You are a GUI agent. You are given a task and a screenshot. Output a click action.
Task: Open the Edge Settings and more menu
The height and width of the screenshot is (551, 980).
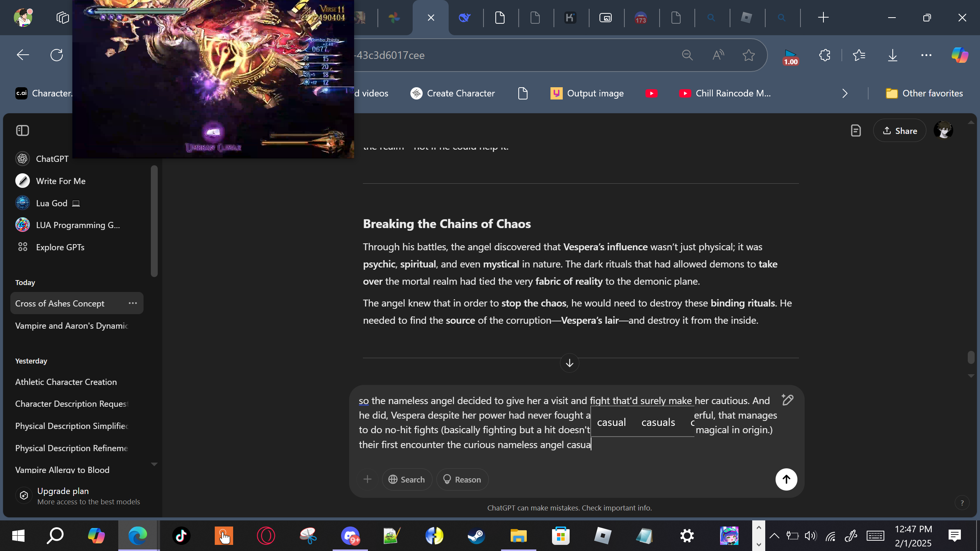(926, 55)
